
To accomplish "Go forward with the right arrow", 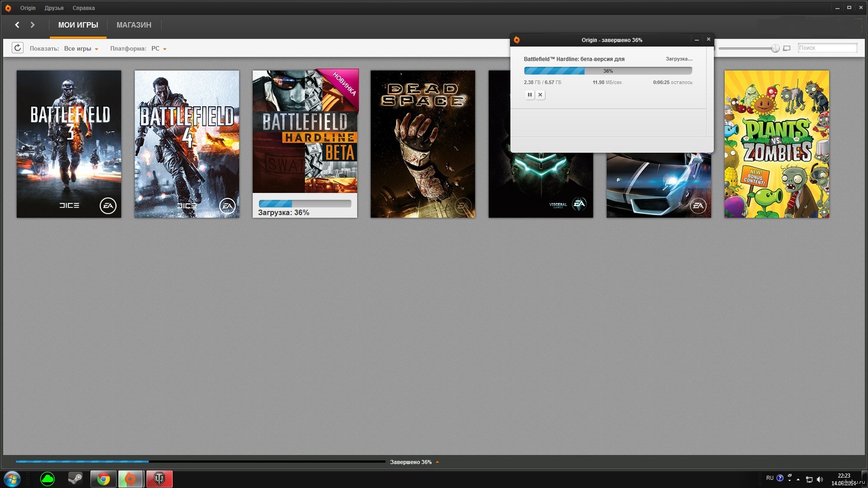I will point(33,25).
